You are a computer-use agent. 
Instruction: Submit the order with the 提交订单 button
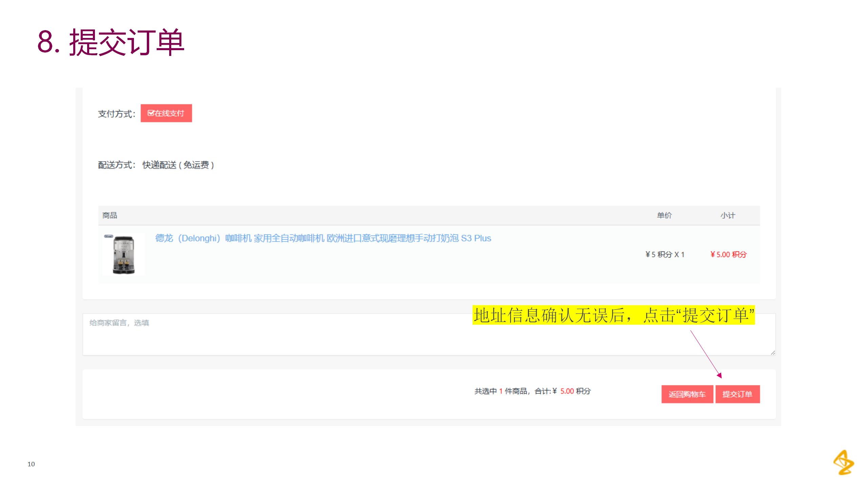point(737,394)
